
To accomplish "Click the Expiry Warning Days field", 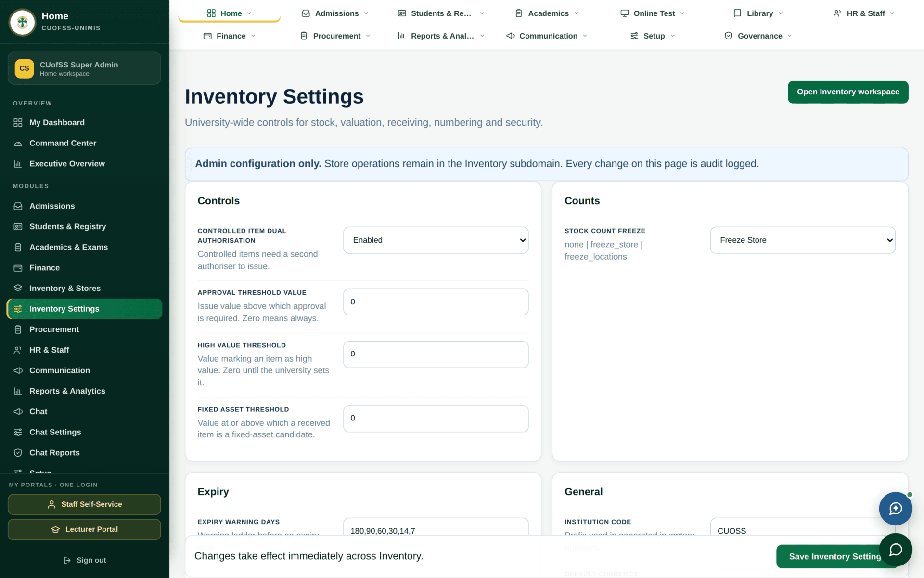I will point(436,527).
